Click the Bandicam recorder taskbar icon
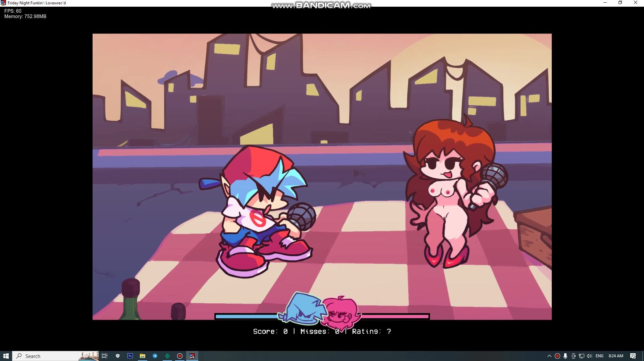 pos(180,356)
